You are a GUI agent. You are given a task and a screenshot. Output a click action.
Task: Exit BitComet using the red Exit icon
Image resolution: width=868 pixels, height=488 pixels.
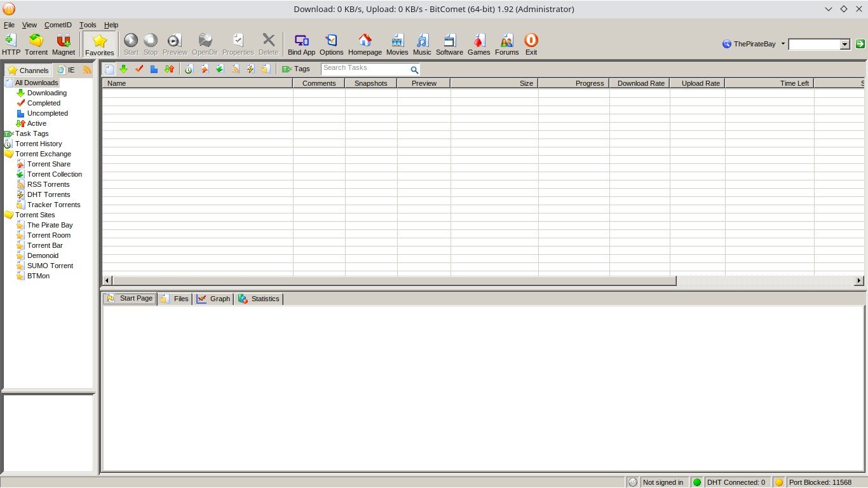[531, 43]
